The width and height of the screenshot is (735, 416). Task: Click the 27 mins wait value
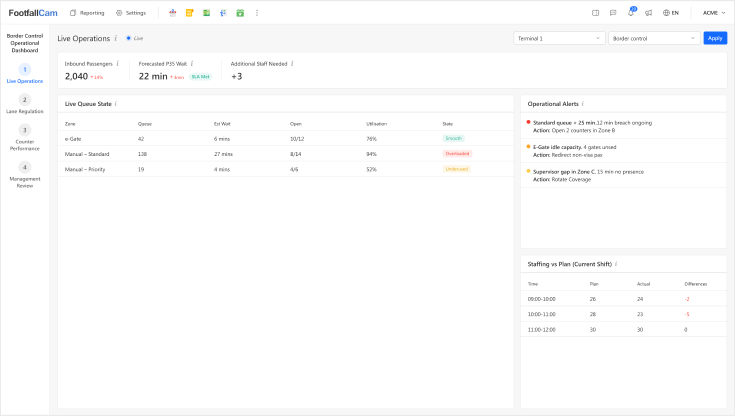coord(224,154)
